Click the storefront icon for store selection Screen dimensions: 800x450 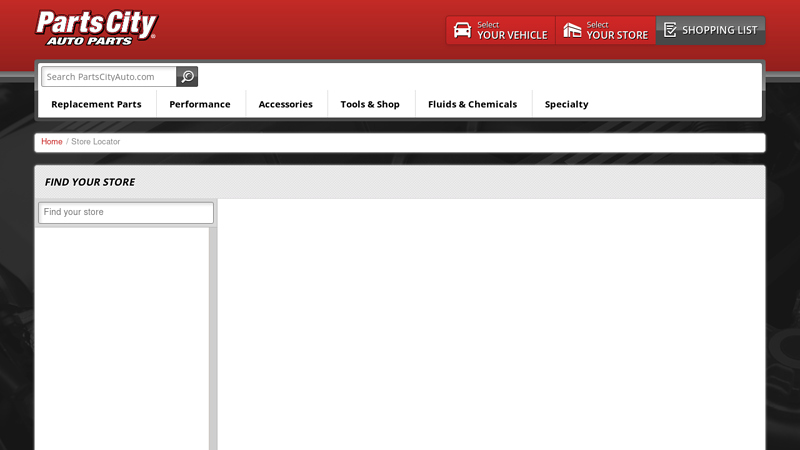pyautogui.click(x=572, y=30)
